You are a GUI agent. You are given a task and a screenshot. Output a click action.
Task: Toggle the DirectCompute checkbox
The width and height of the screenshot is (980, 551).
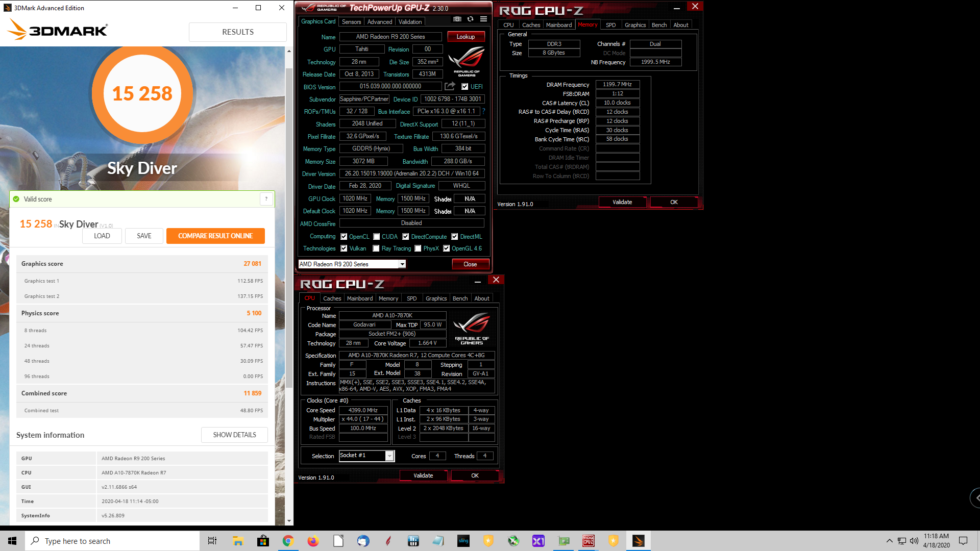[x=405, y=237]
